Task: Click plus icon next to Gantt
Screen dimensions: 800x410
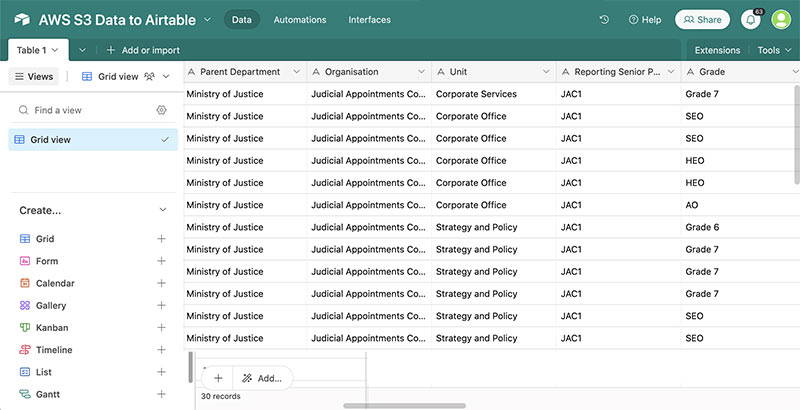Action: [x=161, y=394]
